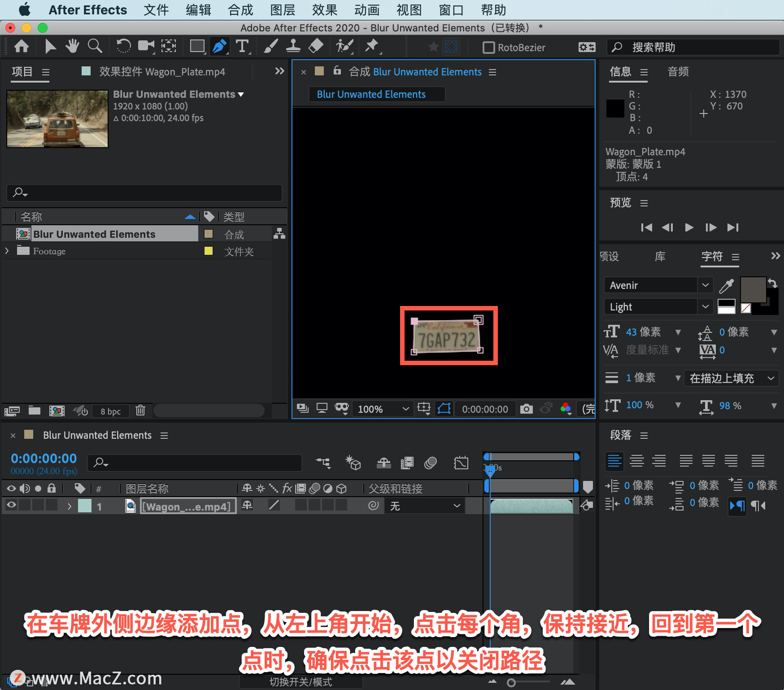This screenshot has width=784, height=690.
Task: Expand the Footage folder
Action: [7, 251]
